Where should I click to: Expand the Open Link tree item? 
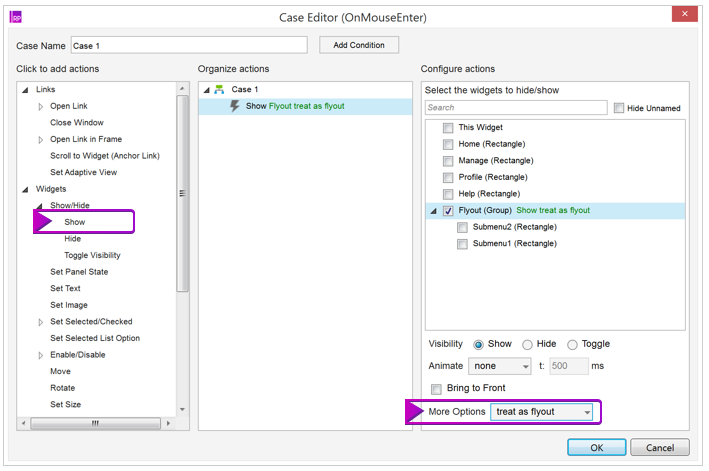(41, 107)
